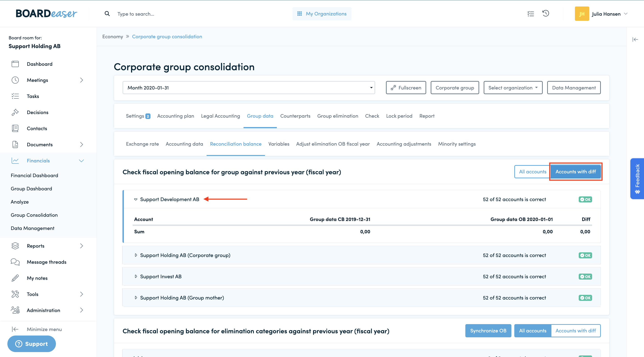Switch to the Group elimination tab
This screenshot has width=644, height=357.
[337, 116]
